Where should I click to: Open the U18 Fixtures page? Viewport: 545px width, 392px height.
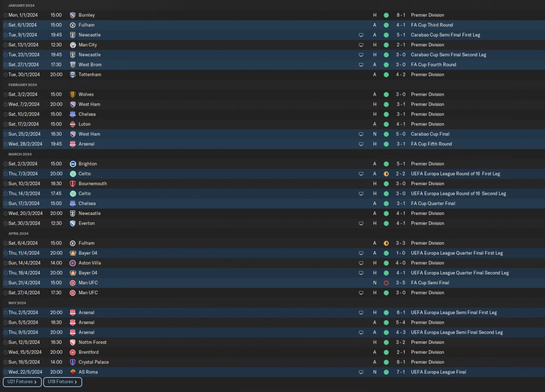pos(63,382)
